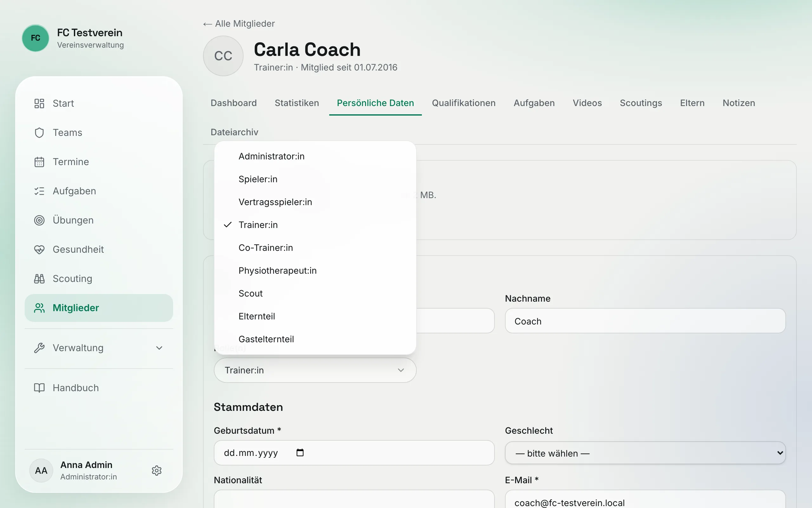Image resolution: width=812 pixels, height=508 pixels.
Task: Open the Scoutings tab
Action: [640, 103]
